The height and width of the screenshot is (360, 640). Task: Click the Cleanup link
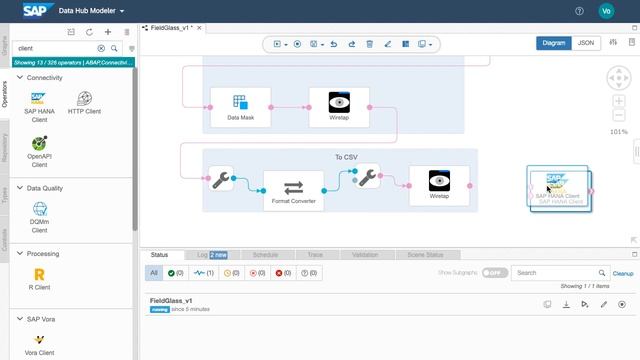tap(623, 273)
